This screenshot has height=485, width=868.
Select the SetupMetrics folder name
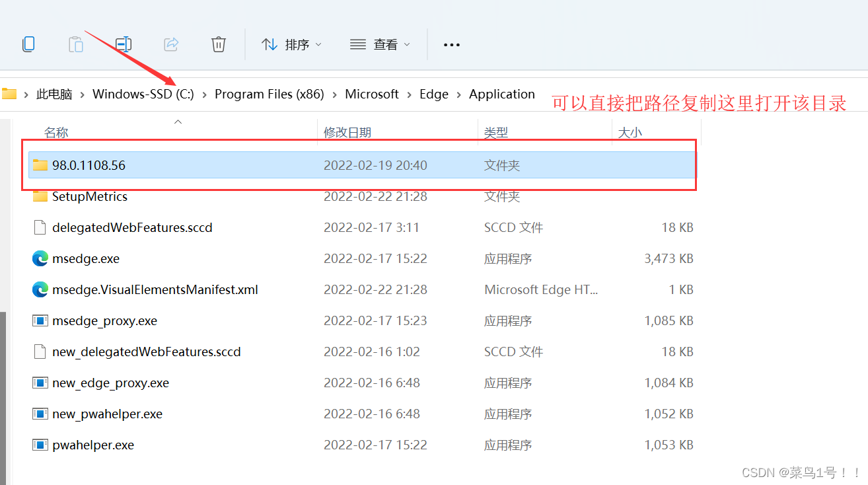[x=90, y=196]
